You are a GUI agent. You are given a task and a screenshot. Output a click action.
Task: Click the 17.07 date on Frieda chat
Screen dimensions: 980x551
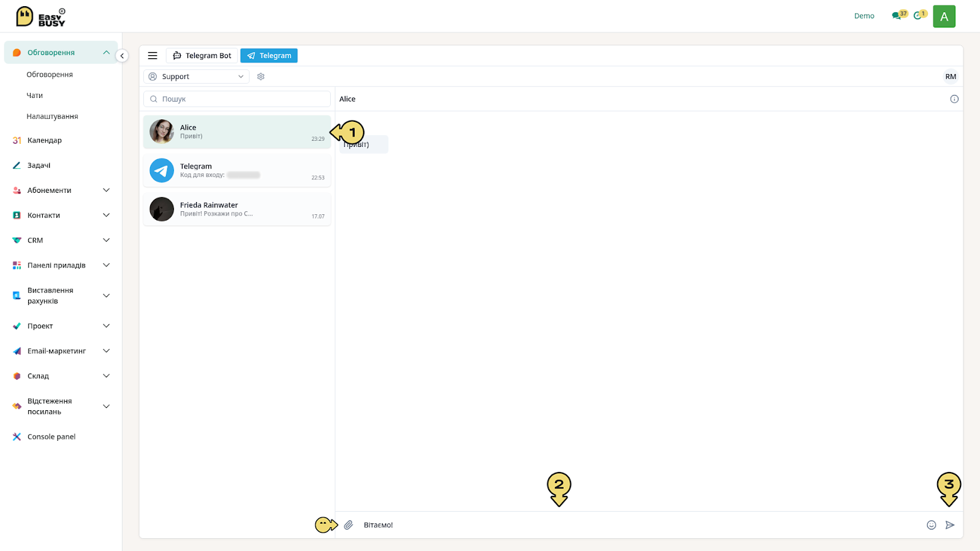[x=318, y=217]
